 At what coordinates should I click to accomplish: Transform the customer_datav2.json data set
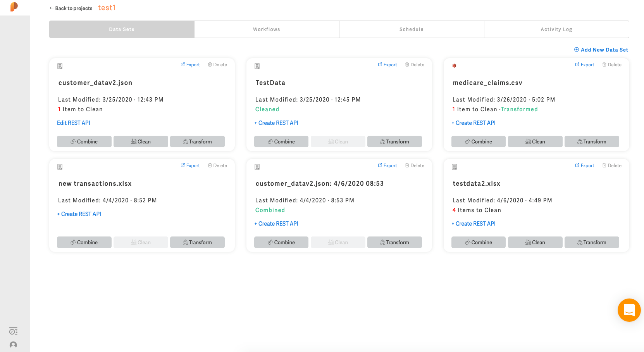pos(197,141)
